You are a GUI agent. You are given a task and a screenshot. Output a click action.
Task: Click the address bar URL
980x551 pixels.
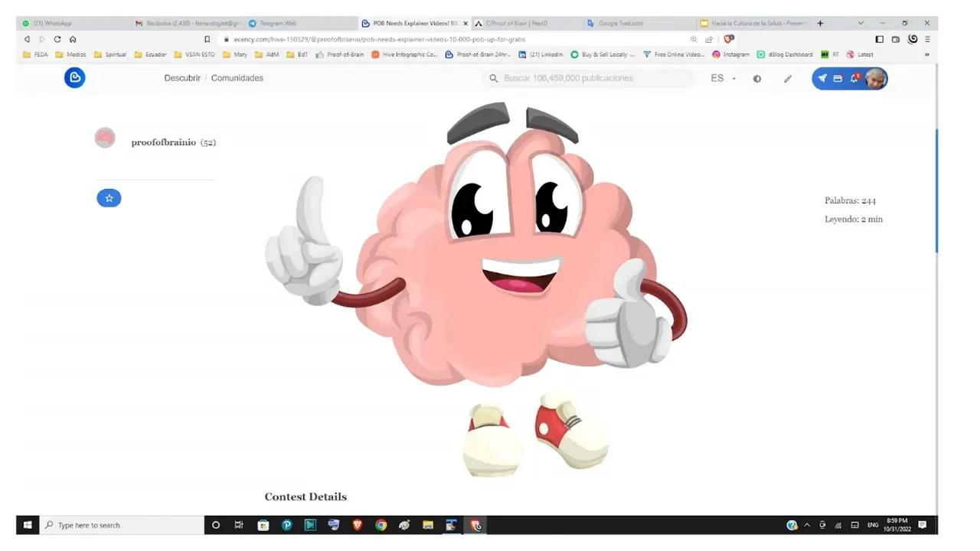coord(379,39)
